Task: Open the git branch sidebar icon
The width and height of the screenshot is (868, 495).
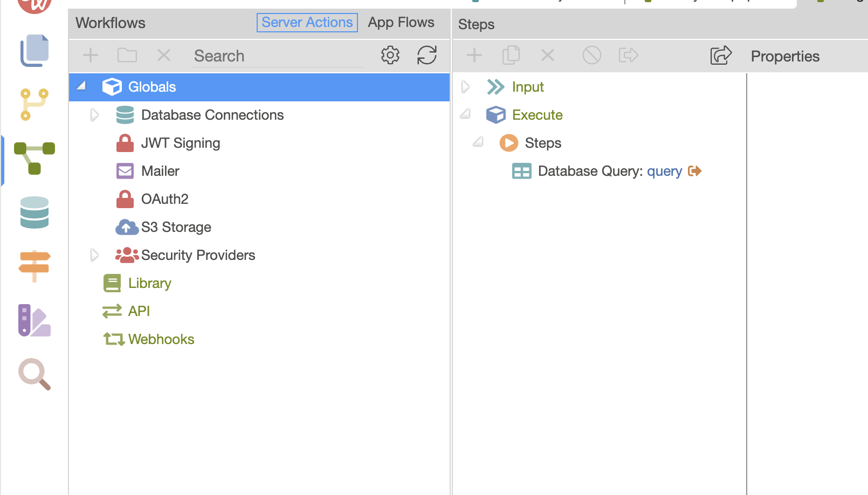Action: pos(34,104)
